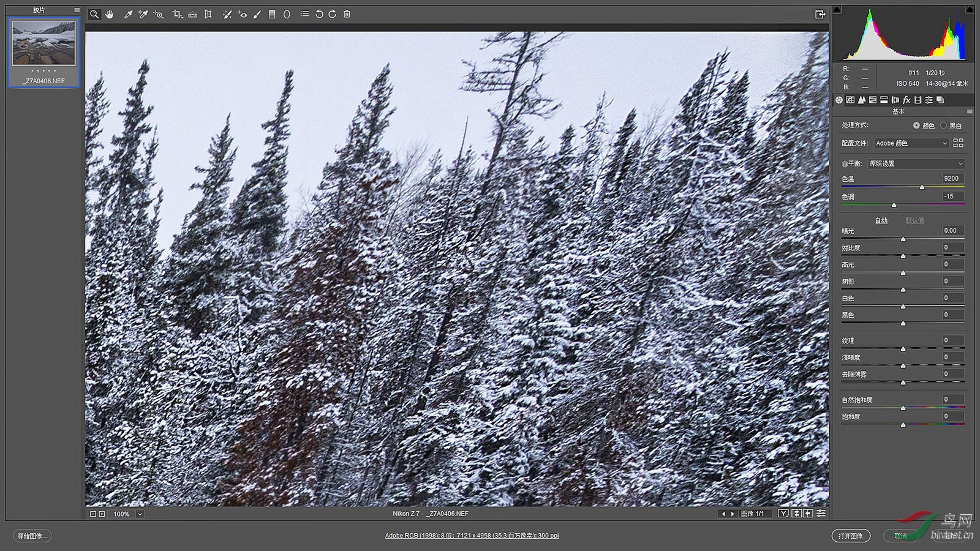Select the 黑白 (Black & White) radio button
Image resolution: width=980 pixels, height=551 pixels.
pos(943,126)
